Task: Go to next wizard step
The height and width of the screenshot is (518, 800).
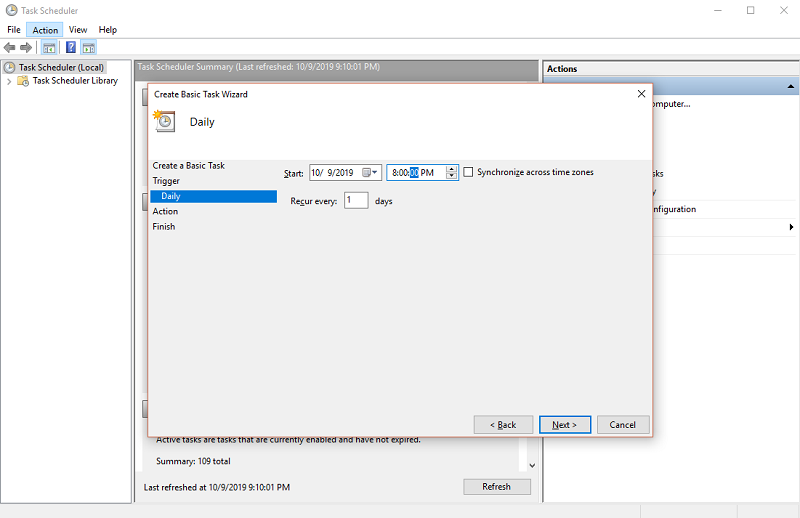Action: click(x=565, y=425)
